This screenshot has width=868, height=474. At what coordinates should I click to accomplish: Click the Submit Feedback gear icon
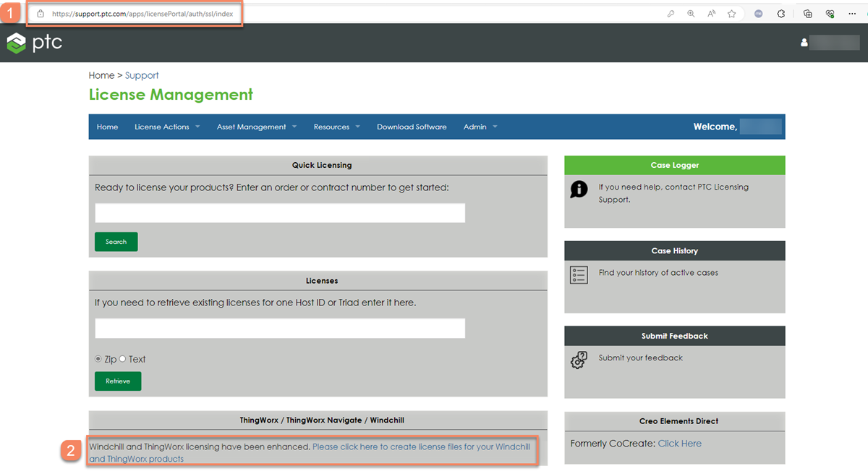click(x=579, y=360)
